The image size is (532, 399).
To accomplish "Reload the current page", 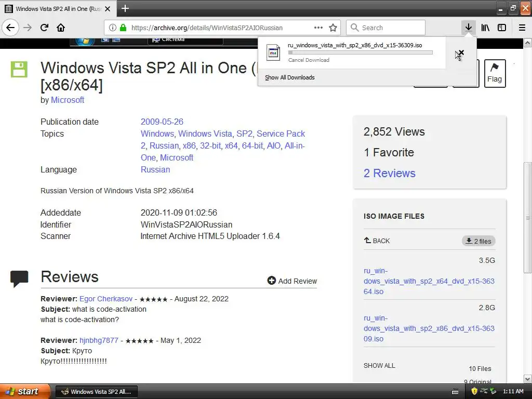I will [44, 28].
